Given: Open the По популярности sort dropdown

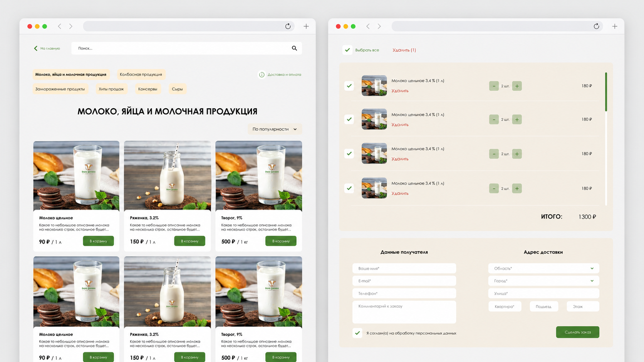Looking at the screenshot, I should (275, 129).
